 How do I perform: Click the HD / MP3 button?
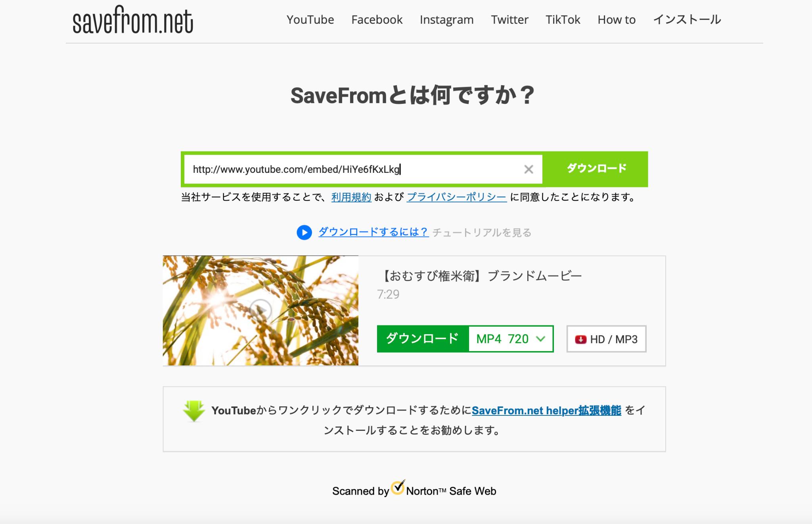point(606,339)
